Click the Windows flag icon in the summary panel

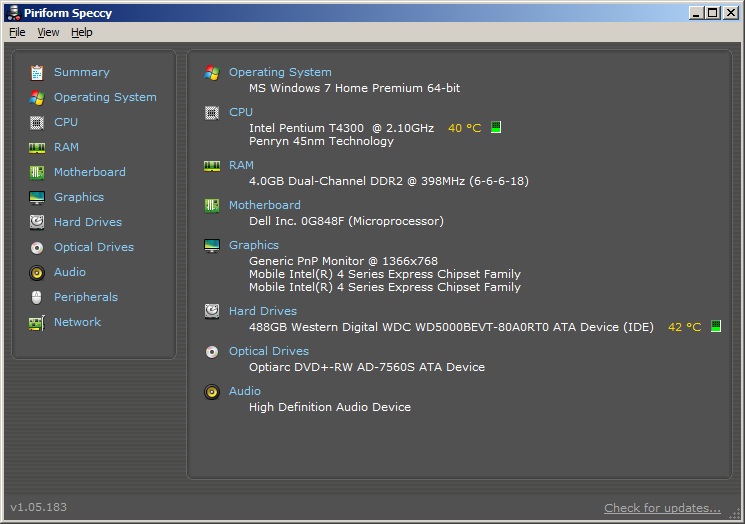(x=212, y=73)
